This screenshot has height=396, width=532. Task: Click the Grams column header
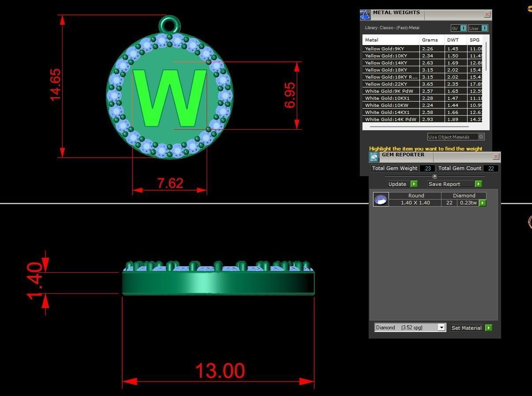432,40
